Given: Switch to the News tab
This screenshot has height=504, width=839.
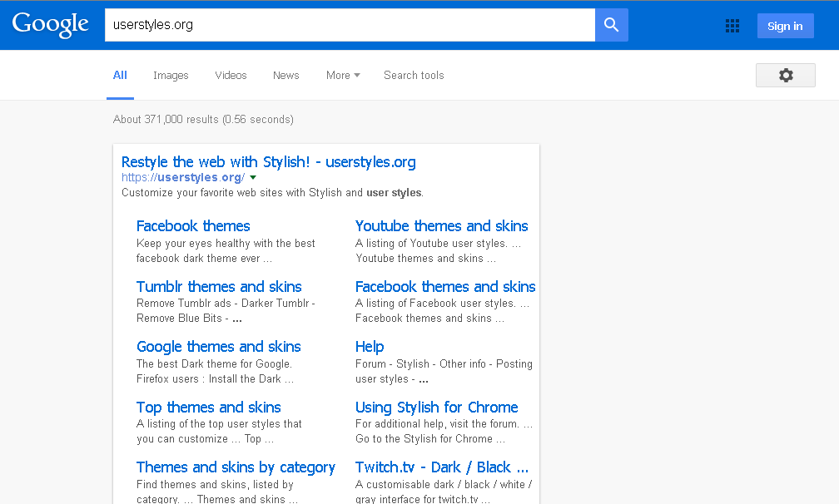Looking at the screenshot, I should (285, 76).
